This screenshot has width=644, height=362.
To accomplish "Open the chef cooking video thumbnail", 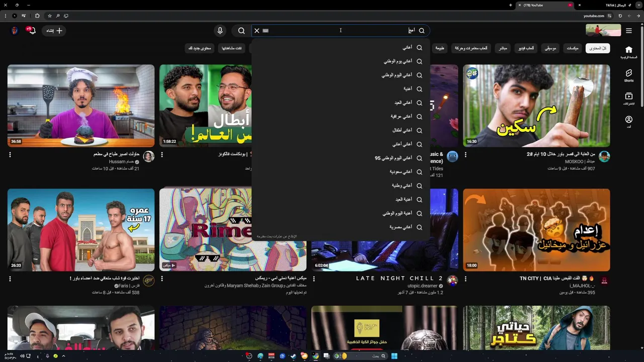I will (81, 106).
